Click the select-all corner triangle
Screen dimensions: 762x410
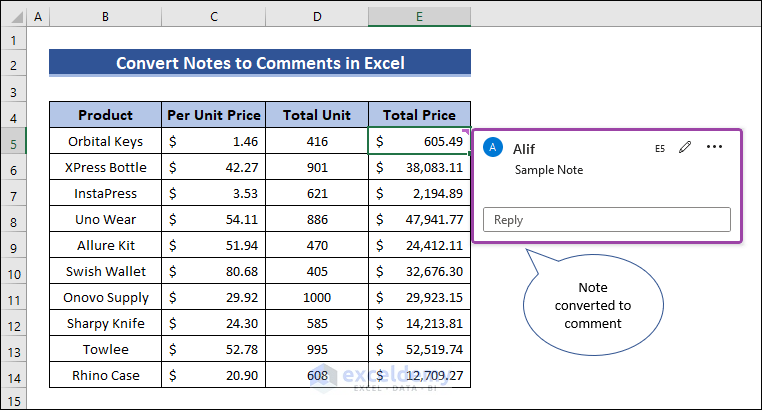coord(12,17)
